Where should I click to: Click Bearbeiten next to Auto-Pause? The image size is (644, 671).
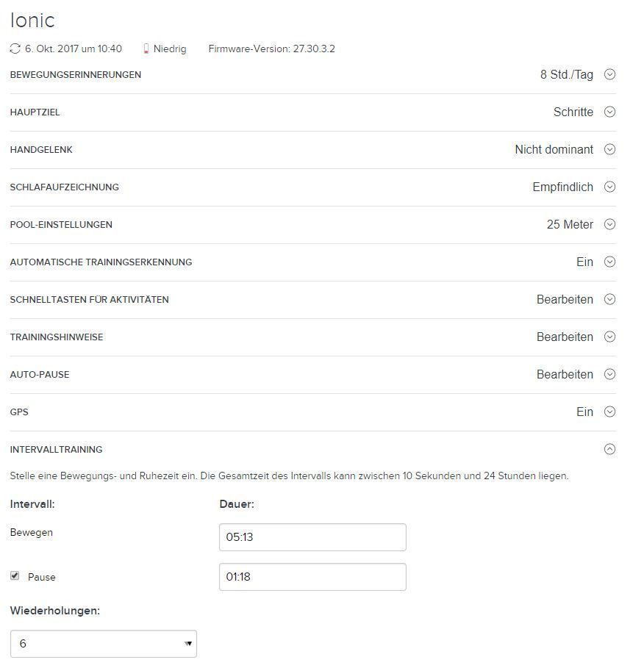coord(565,374)
